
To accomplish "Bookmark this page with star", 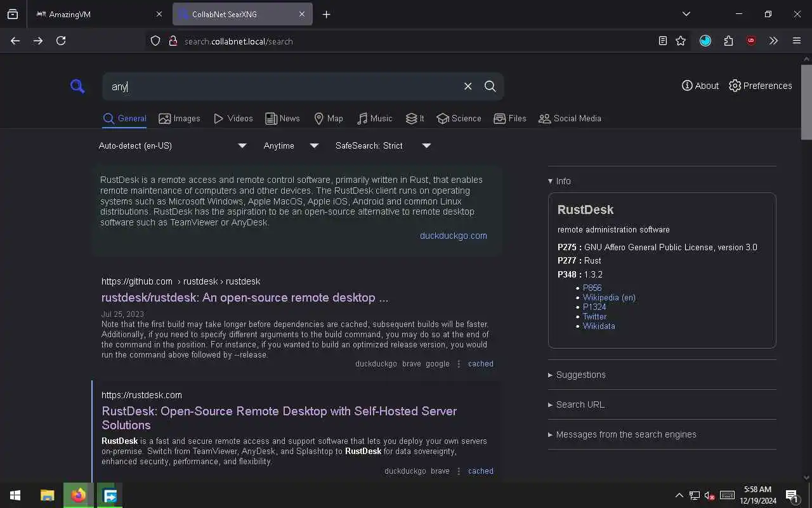I will coord(681,41).
